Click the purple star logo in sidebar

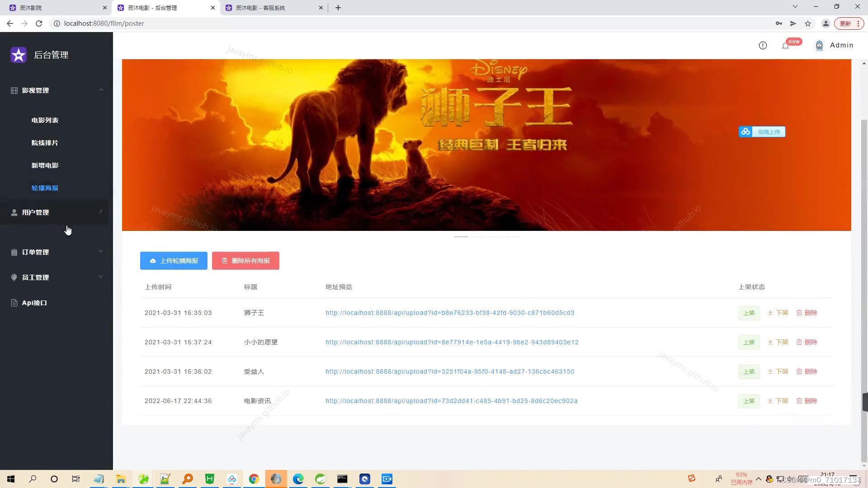click(x=19, y=55)
